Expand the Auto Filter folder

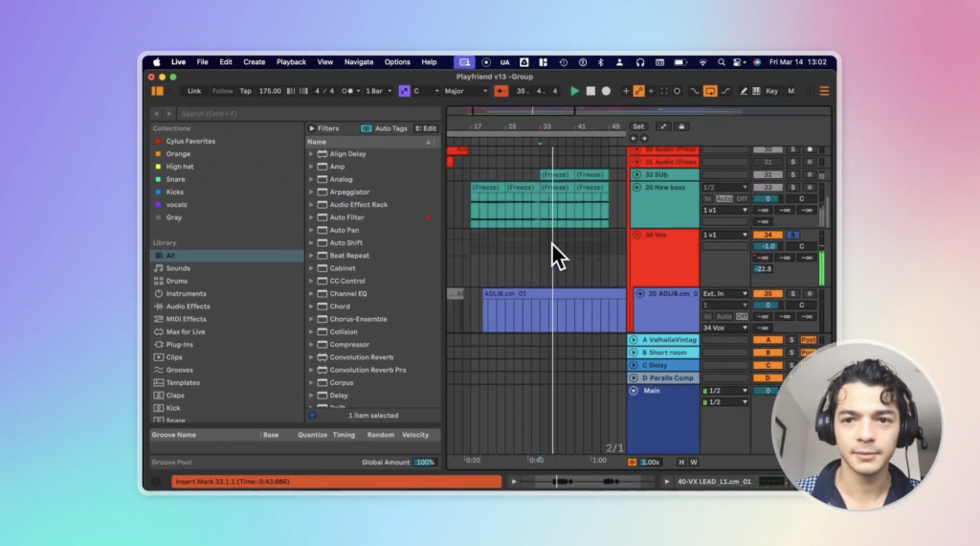pos(311,217)
